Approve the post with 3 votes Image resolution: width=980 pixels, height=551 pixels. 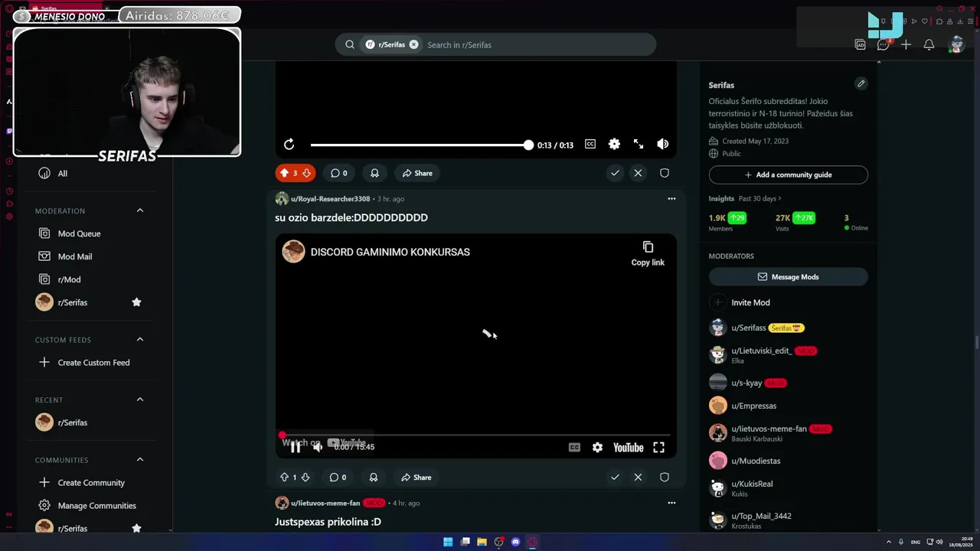(615, 173)
